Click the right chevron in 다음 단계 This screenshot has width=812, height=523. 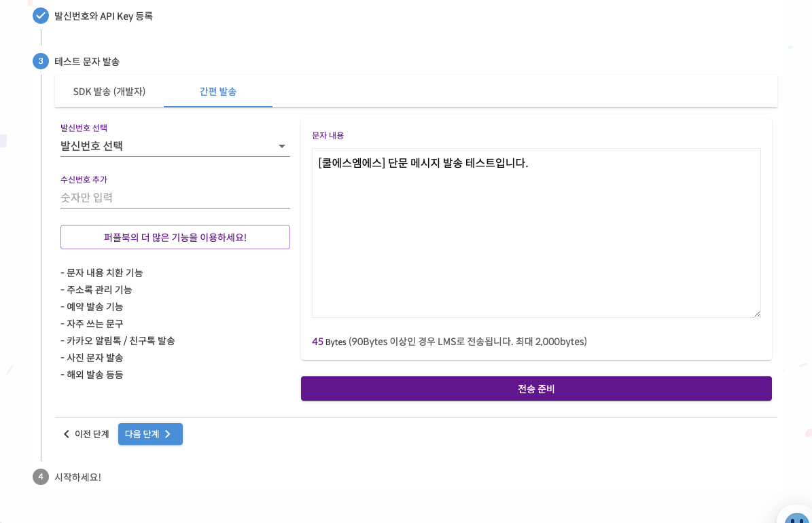coord(168,434)
